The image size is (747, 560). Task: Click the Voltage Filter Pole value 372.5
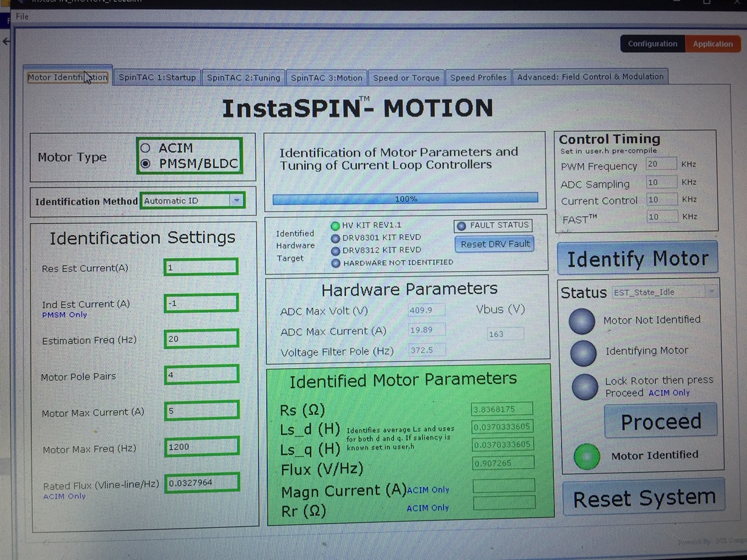(x=427, y=350)
